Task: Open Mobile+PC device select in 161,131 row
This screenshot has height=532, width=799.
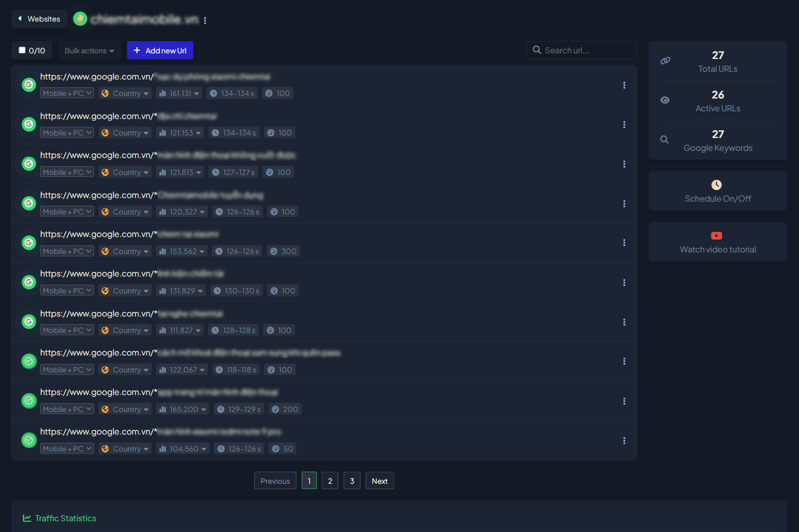Action: tap(67, 93)
